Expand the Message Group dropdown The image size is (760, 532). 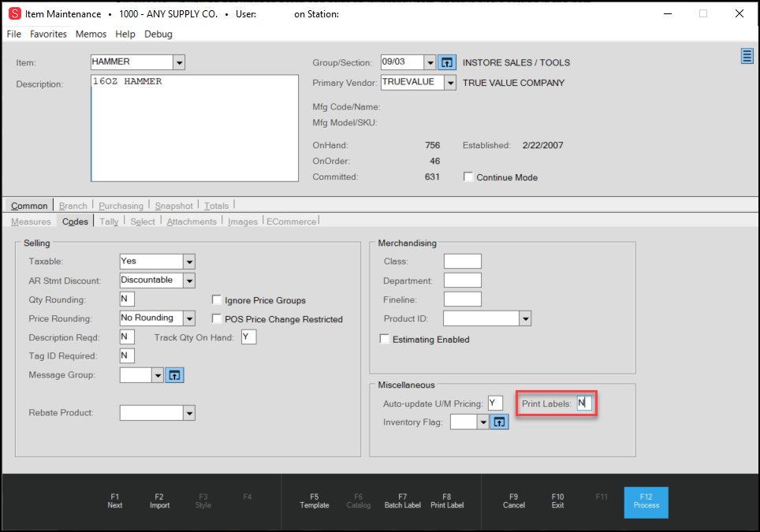pyautogui.click(x=158, y=375)
